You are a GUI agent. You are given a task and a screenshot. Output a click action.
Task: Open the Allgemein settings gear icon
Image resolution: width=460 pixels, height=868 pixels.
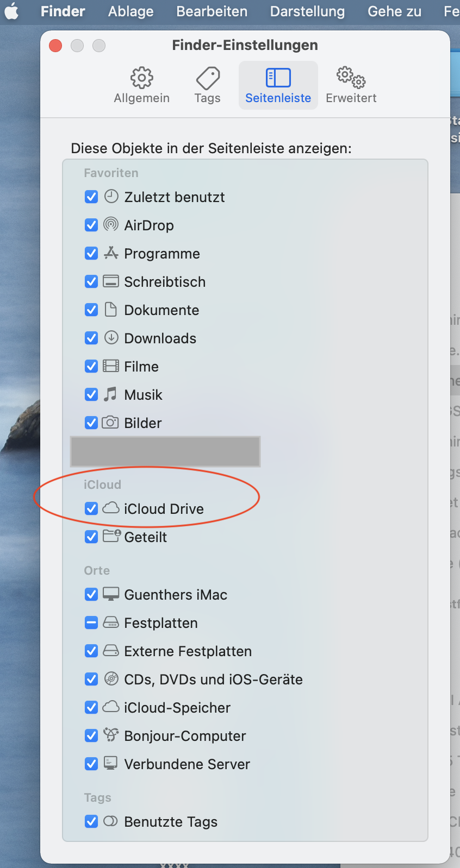(141, 78)
